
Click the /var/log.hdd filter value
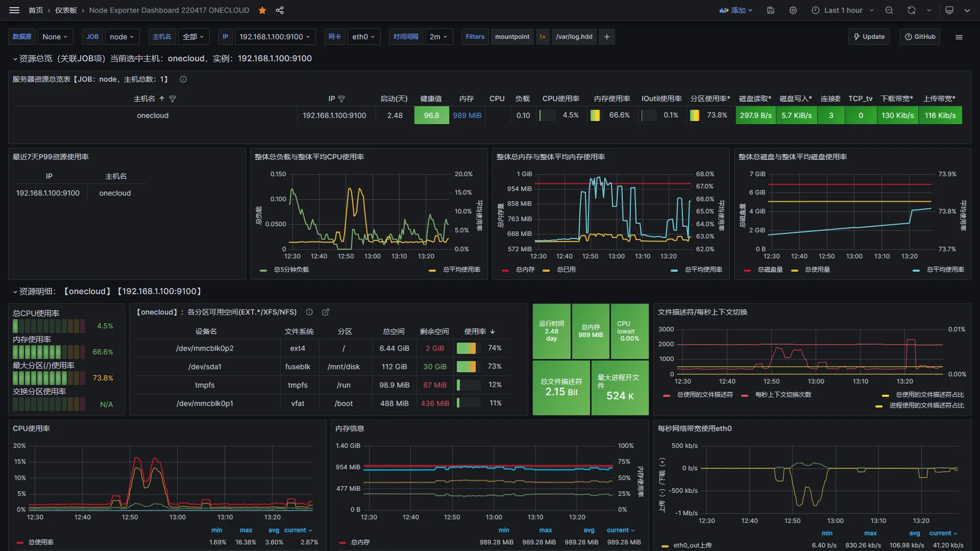tap(574, 37)
